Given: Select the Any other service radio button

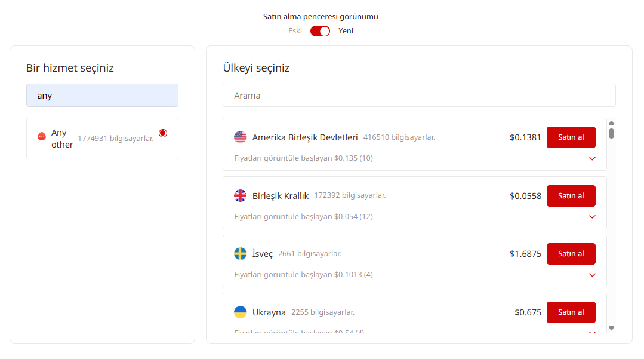Looking at the screenshot, I should [163, 133].
